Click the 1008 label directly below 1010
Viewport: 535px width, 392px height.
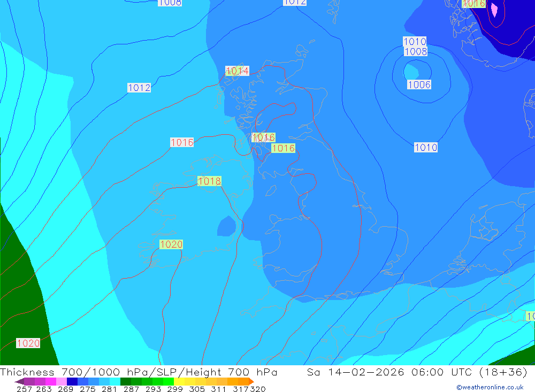[x=416, y=51]
